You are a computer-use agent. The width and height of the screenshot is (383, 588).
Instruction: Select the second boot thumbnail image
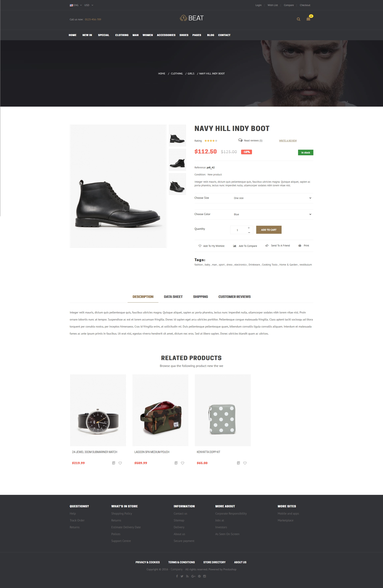(x=177, y=160)
